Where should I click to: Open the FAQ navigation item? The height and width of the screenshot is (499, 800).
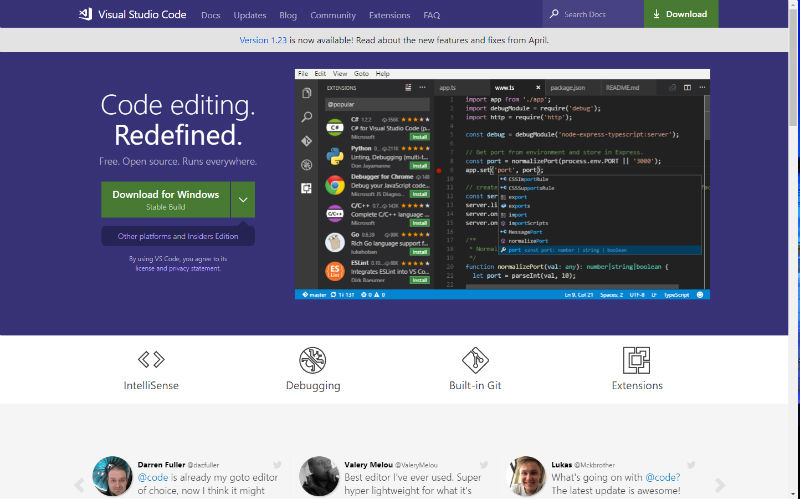pos(431,15)
